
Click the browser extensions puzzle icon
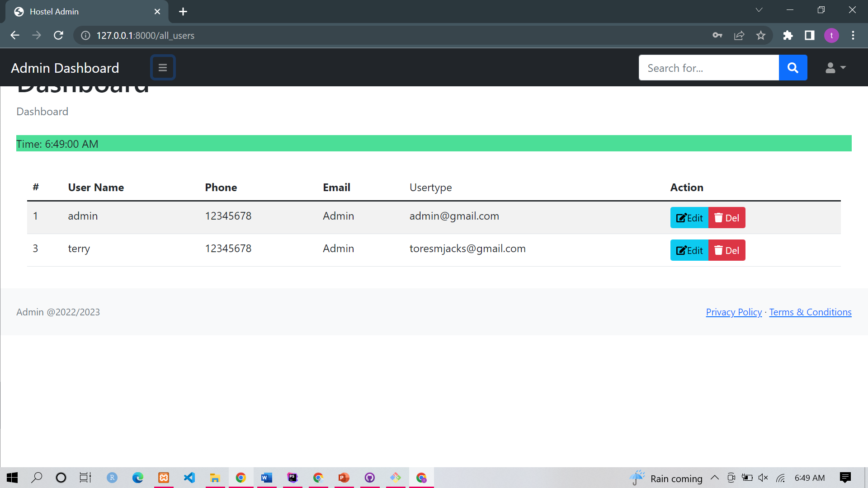(x=788, y=35)
